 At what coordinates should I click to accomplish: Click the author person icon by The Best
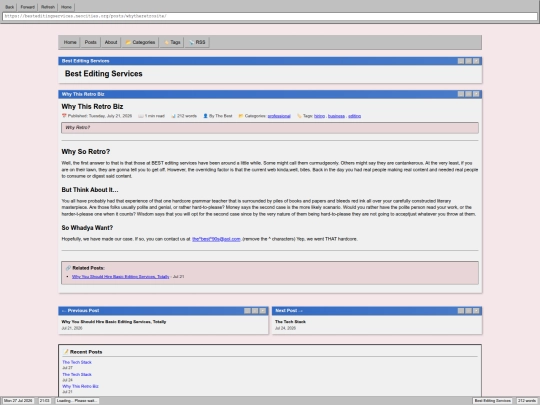point(206,116)
